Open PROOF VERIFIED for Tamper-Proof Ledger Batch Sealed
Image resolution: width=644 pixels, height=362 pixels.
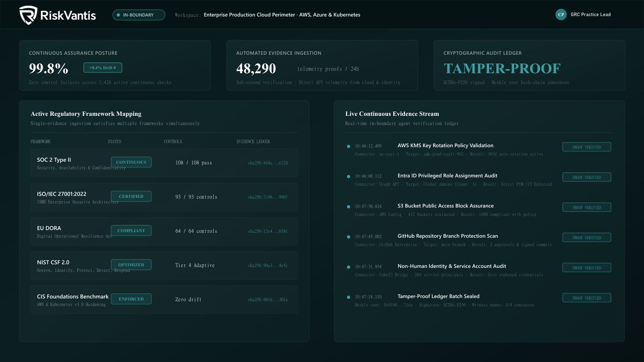(x=587, y=298)
